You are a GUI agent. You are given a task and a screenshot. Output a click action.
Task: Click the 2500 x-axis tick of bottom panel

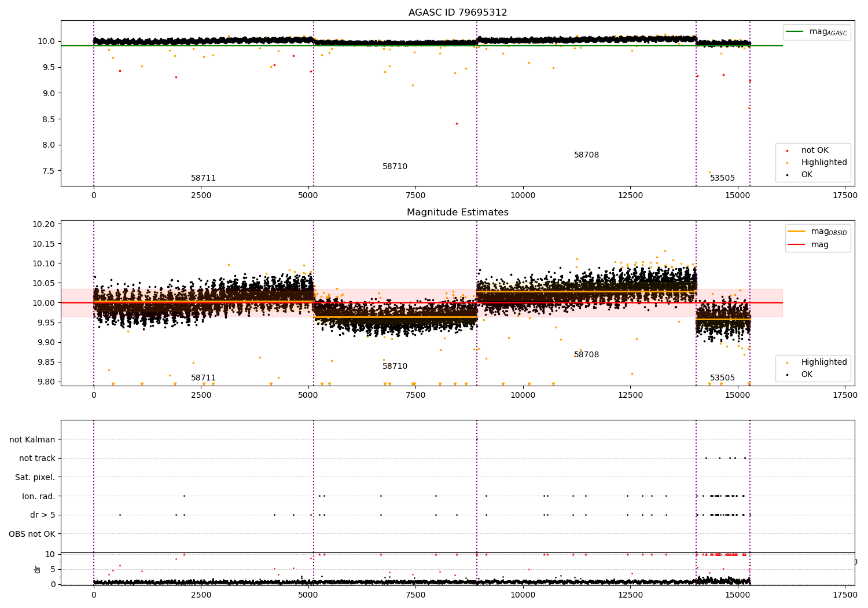click(x=201, y=594)
